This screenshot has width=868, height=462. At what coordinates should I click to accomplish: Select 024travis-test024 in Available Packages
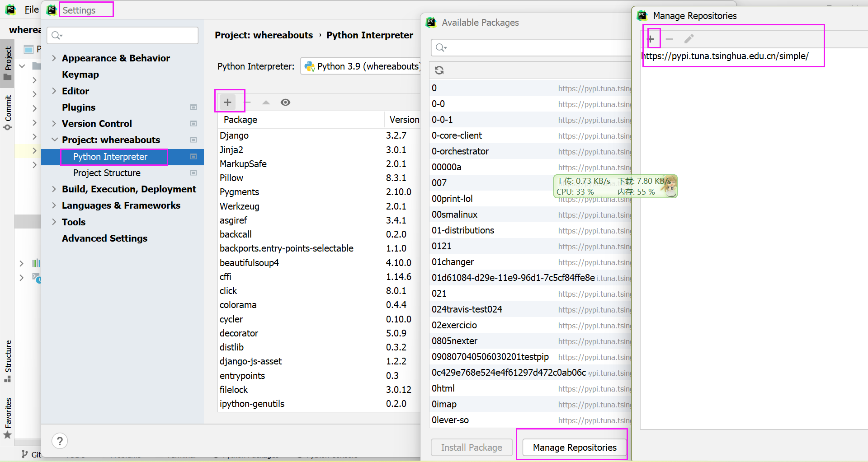click(531, 309)
